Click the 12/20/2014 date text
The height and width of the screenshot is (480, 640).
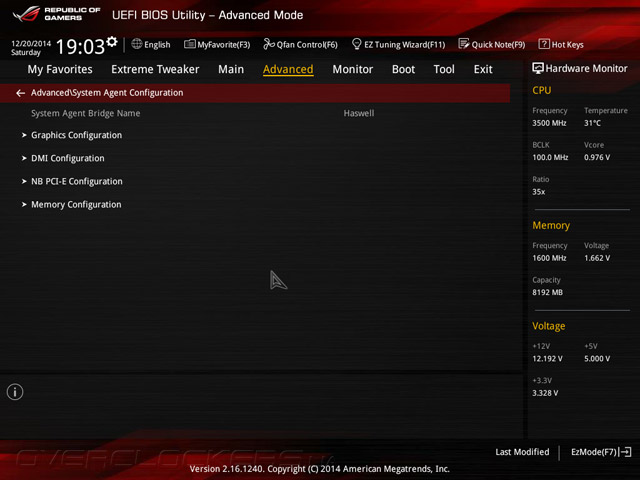[31, 43]
